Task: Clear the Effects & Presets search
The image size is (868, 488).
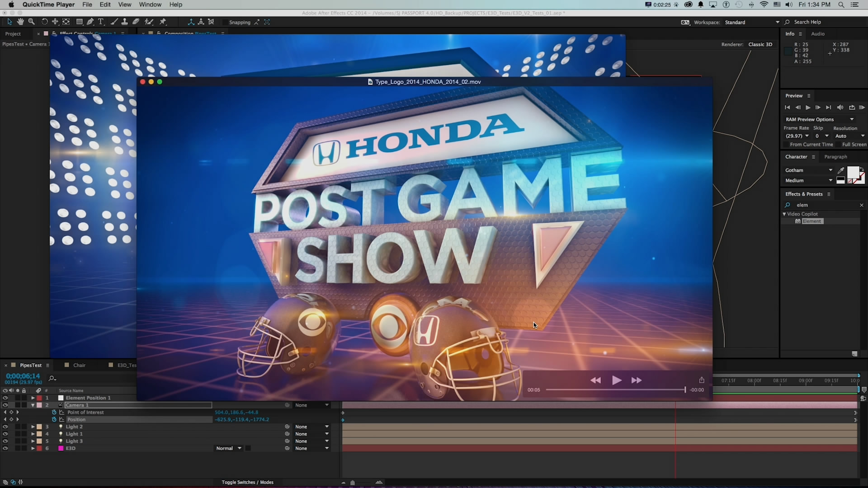Action: [x=862, y=205]
